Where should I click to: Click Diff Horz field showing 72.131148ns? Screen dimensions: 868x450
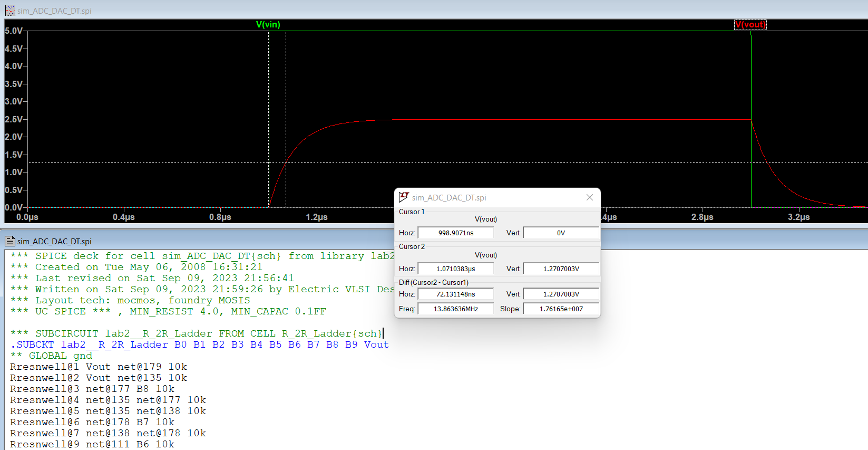click(456, 294)
